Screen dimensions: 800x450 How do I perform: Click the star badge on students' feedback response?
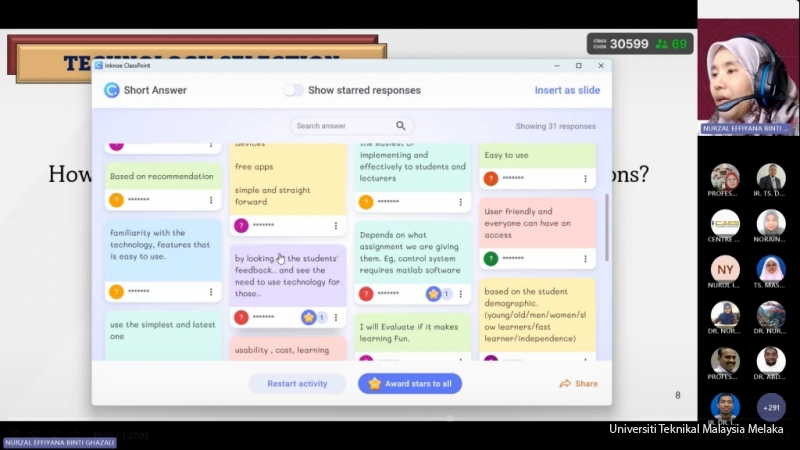(x=309, y=317)
